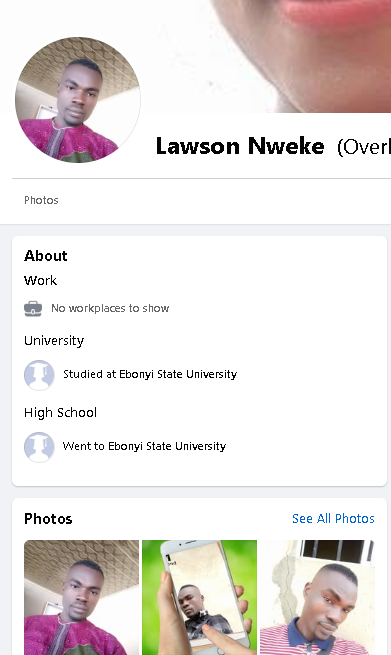Click the nickname text starting with (Overl

pyautogui.click(x=364, y=147)
